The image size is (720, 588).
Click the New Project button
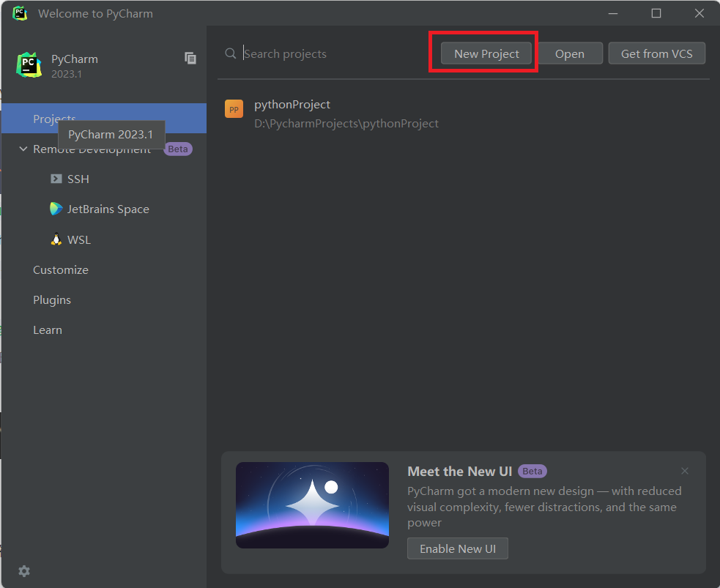coord(486,53)
